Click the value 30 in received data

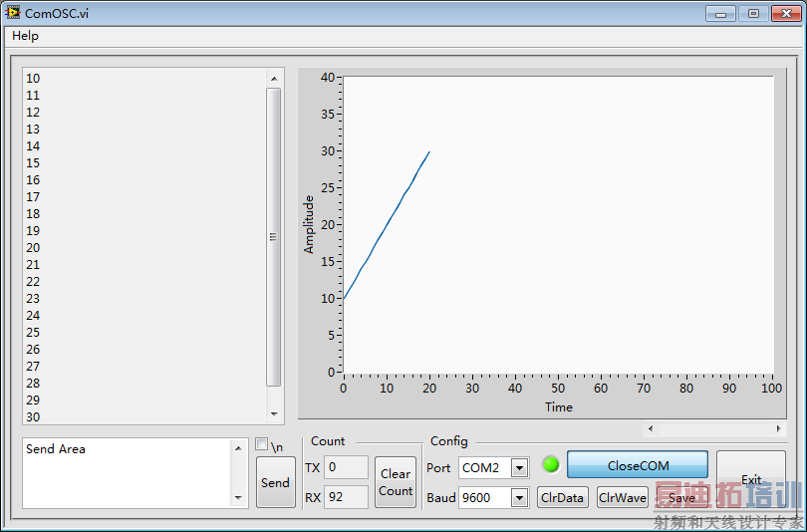33,416
